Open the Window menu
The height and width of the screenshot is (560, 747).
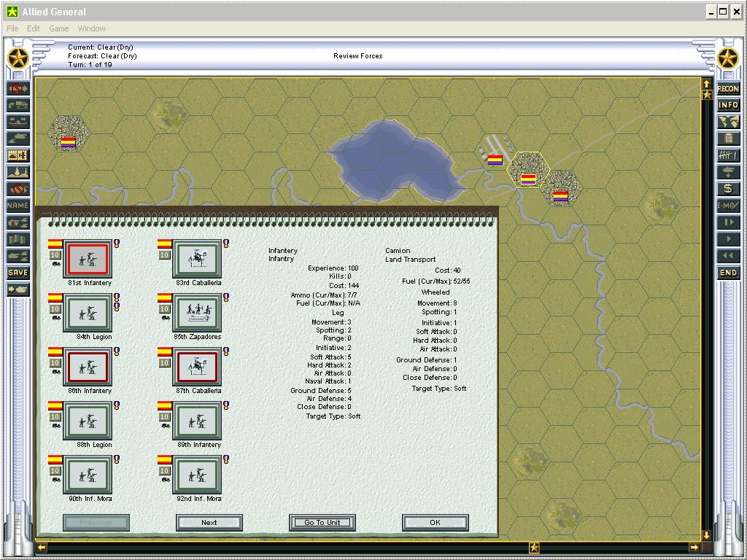91,28
